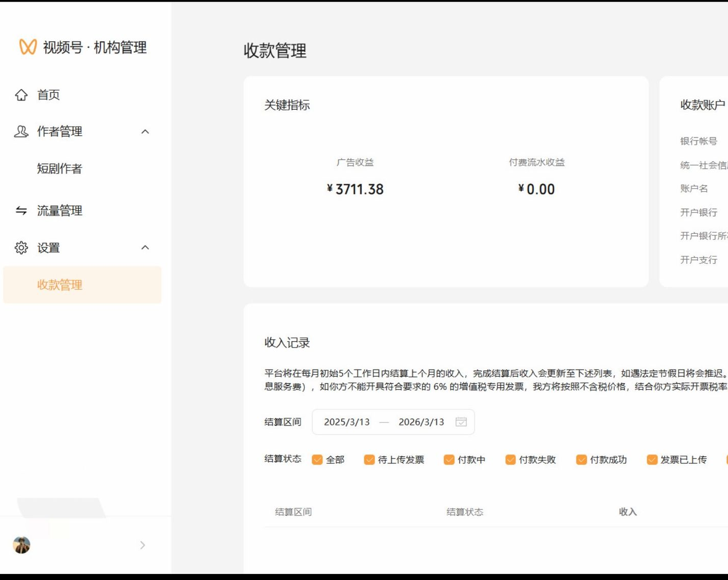728x580 pixels.
Task: Change the end date 2026/3/13
Action: pyautogui.click(x=421, y=422)
